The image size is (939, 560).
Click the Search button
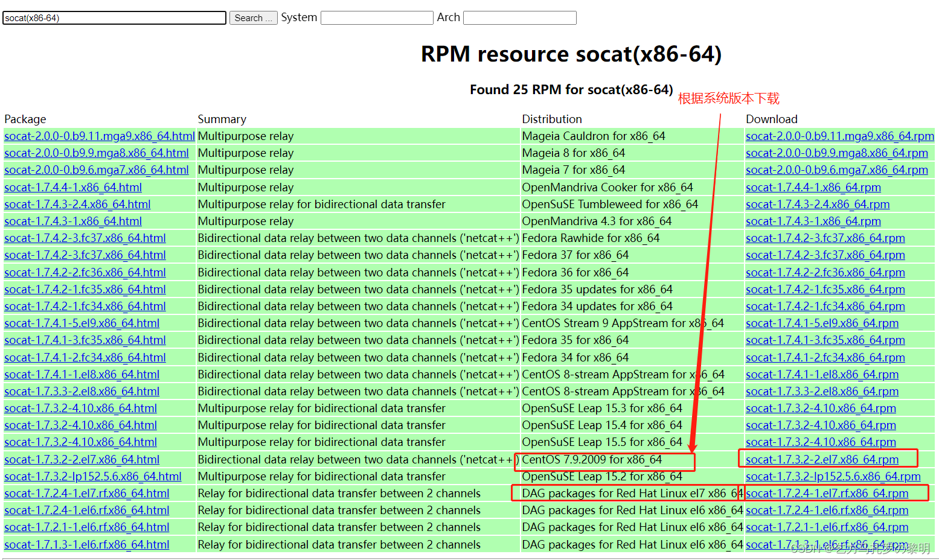coord(253,18)
